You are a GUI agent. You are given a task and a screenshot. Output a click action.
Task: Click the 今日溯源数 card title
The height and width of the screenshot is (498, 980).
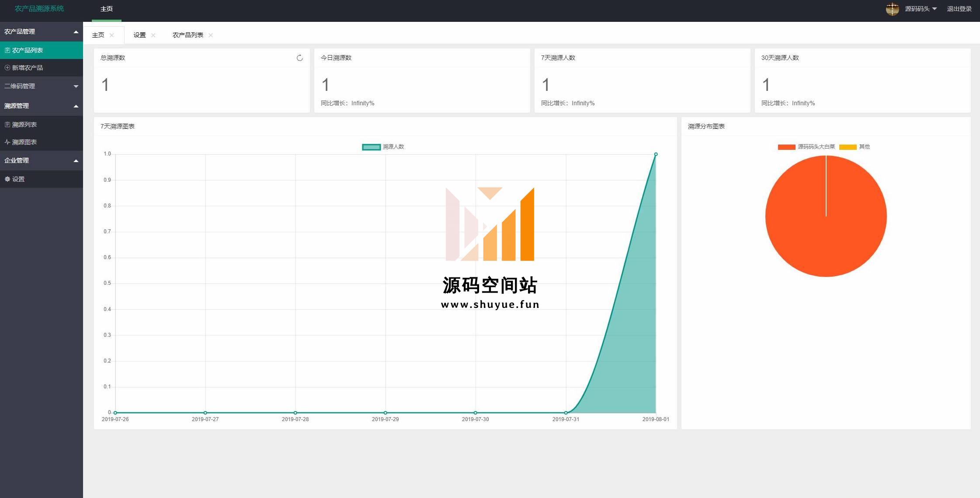(x=336, y=58)
